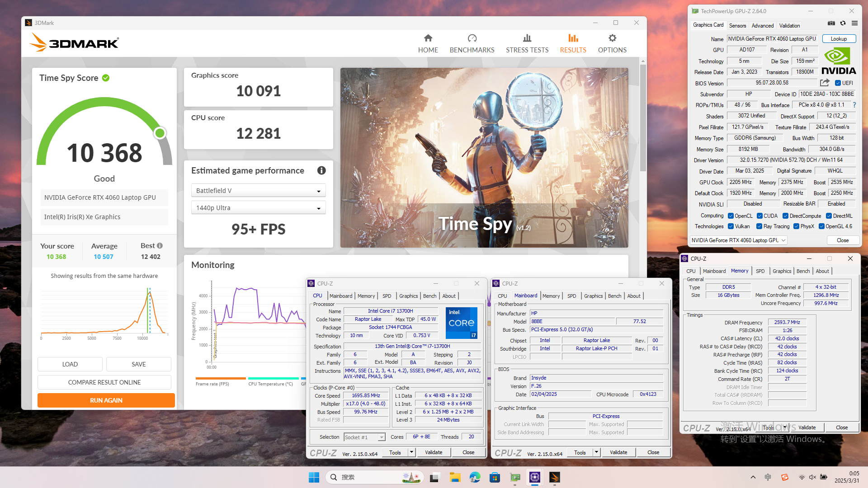Click the GPU-Z screenshot camera icon
868x488 pixels.
[x=831, y=23]
